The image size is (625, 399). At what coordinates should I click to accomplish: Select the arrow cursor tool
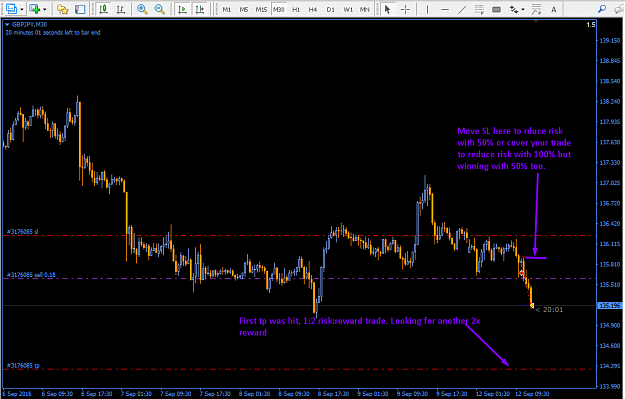(x=387, y=9)
